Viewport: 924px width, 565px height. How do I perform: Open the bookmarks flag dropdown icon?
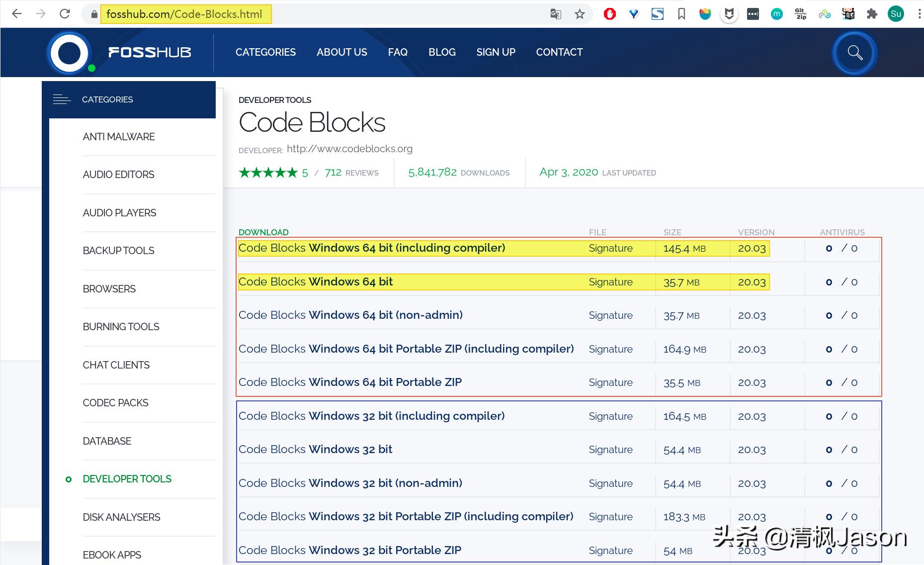(681, 13)
